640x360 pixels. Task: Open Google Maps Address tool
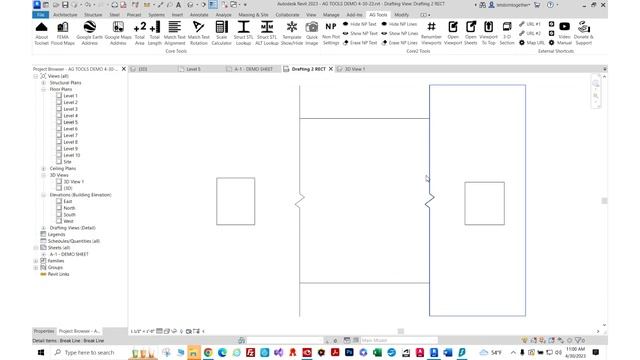pos(118,33)
